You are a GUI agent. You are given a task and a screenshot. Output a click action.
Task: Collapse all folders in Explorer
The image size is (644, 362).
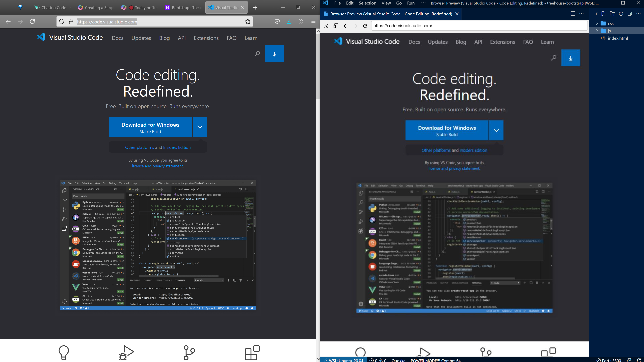click(x=630, y=14)
